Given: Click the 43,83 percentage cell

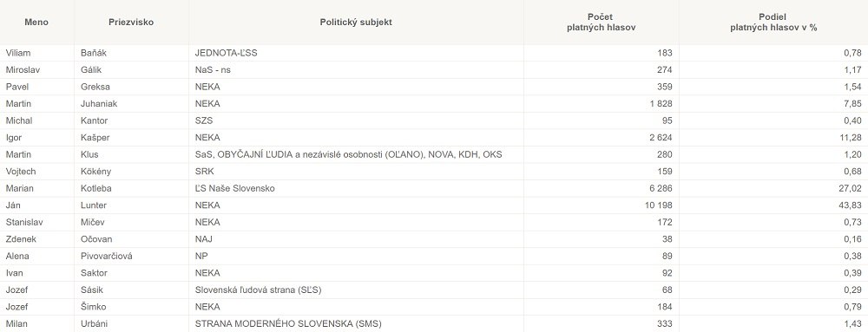Looking at the screenshot, I should click(773, 205).
